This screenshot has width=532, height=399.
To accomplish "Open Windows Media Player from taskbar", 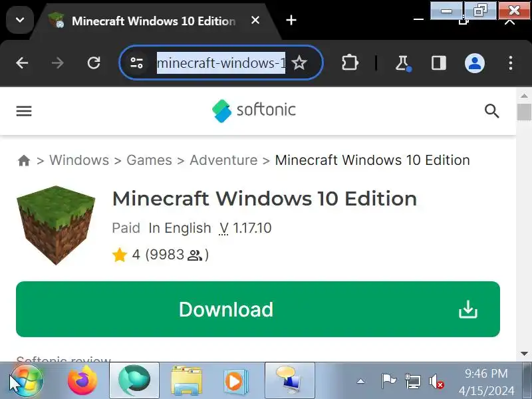I will (x=236, y=381).
